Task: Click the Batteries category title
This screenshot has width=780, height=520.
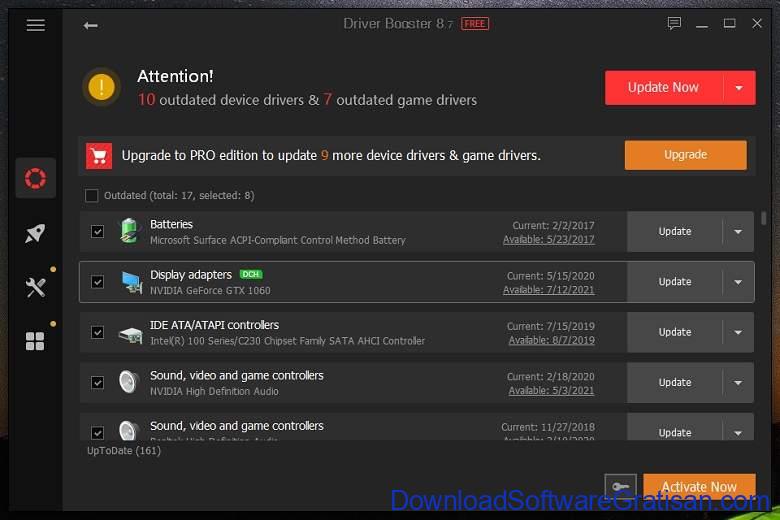Action: pos(171,224)
